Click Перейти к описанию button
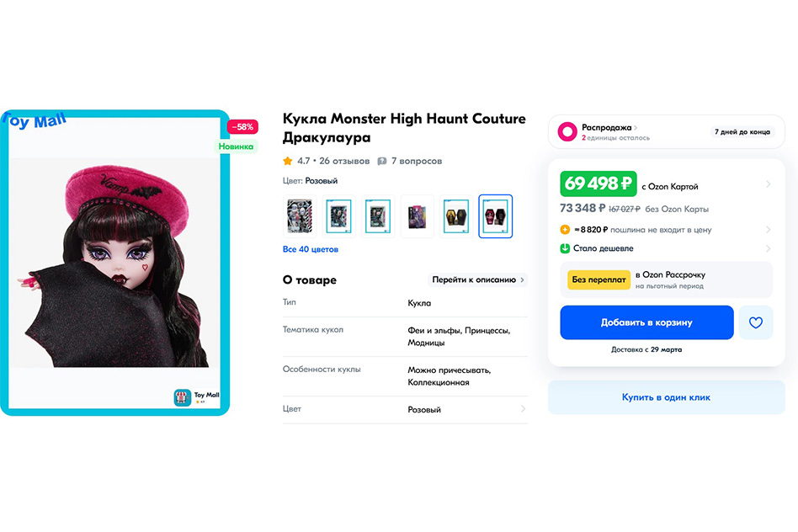The width and height of the screenshot is (798, 532). coord(477,279)
